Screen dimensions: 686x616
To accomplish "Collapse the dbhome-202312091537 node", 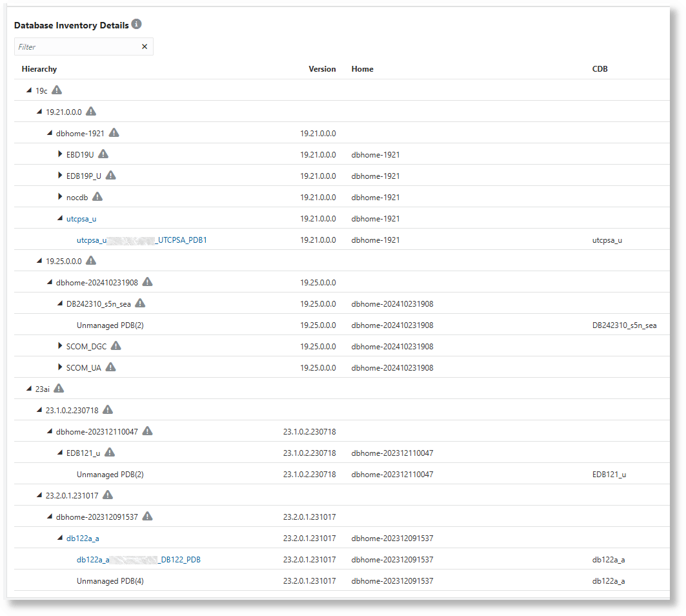I will click(x=50, y=517).
